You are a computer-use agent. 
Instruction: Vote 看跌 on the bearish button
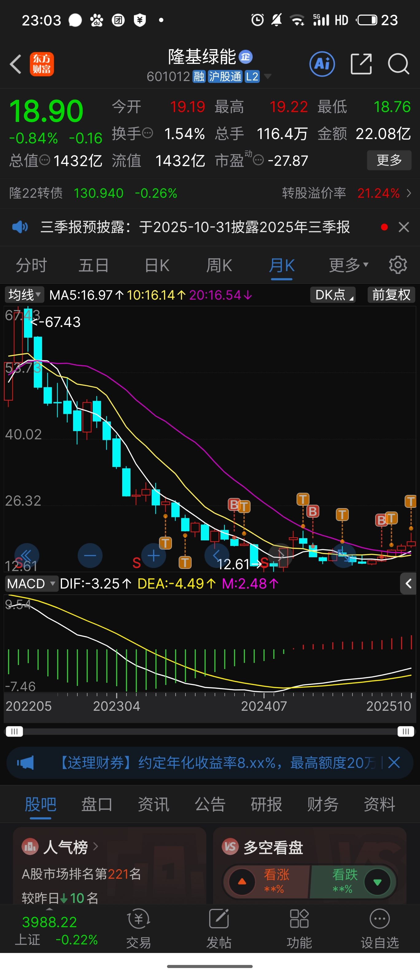354,881
